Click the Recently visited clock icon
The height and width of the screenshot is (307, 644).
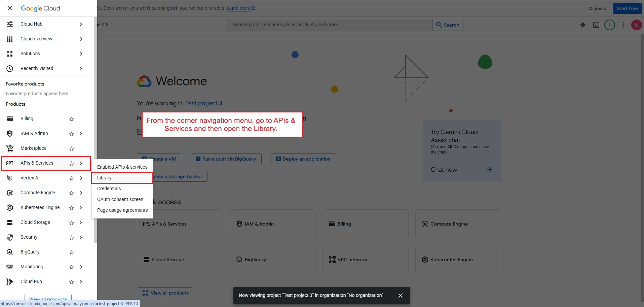tap(10, 69)
